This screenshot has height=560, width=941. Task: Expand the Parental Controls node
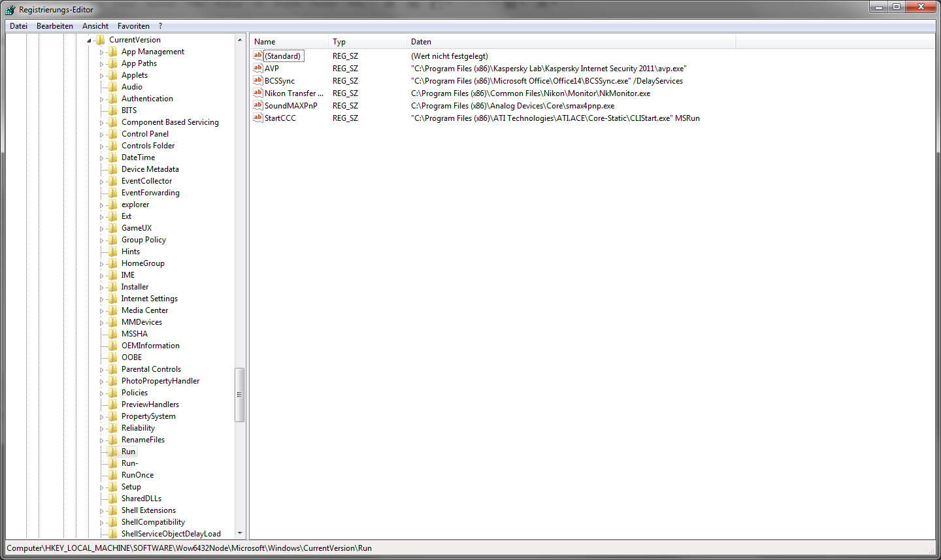(102, 370)
